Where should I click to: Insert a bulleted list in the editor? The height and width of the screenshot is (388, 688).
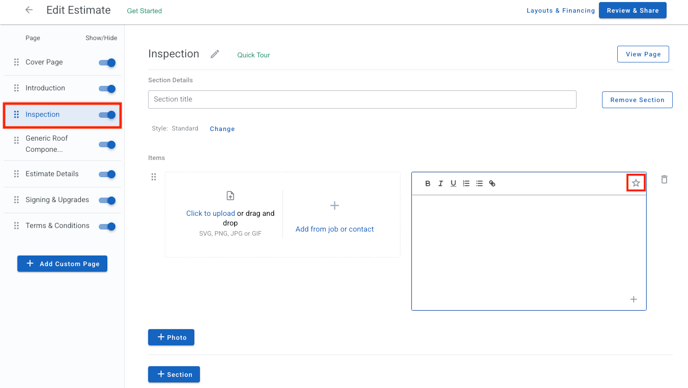[479, 183]
